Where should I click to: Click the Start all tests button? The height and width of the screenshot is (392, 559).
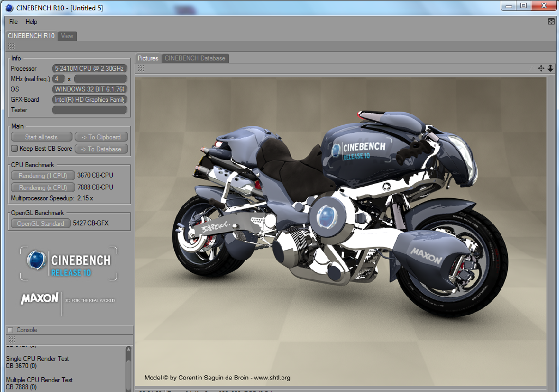click(41, 137)
